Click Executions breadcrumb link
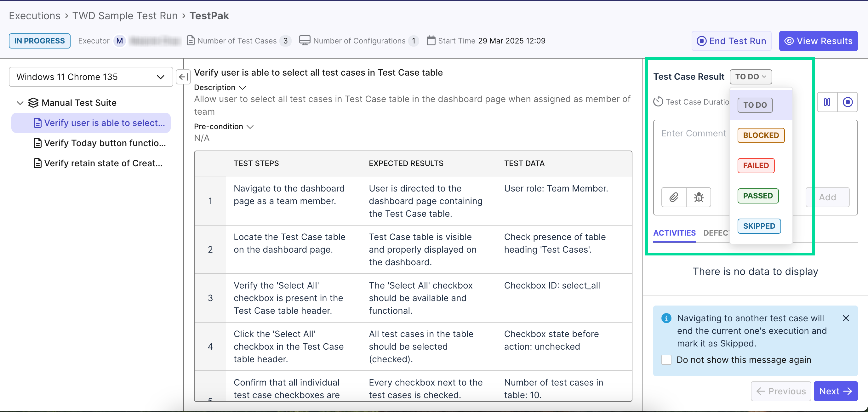Viewport: 868px width, 412px height. [x=35, y=15]
